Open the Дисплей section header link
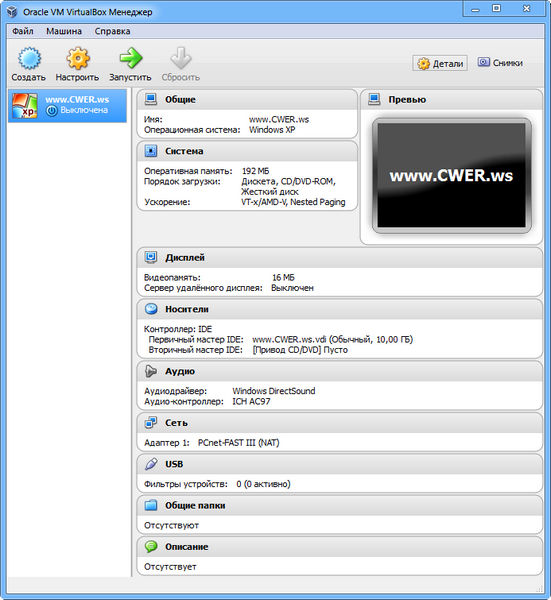 pos(185,258)
